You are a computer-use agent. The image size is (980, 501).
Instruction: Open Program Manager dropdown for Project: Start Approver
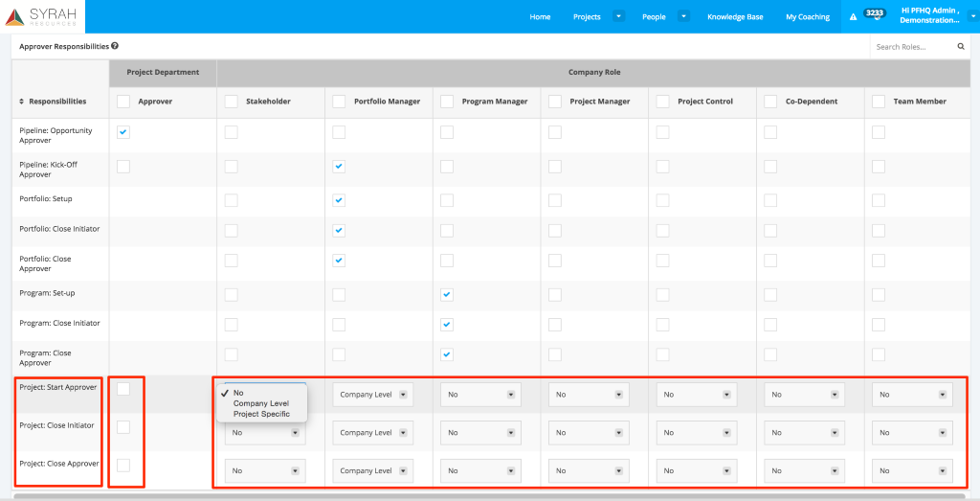(480, 395)
